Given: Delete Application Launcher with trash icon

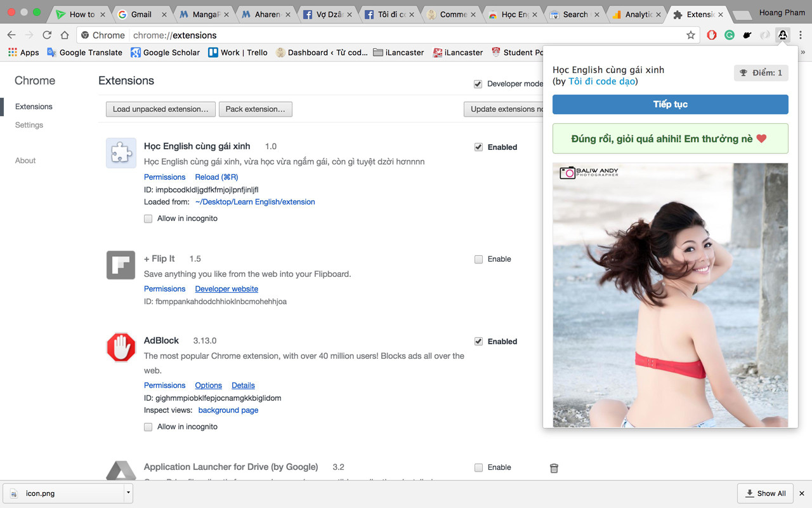Looking at the screenshot, I should click(x=554, y=468).
